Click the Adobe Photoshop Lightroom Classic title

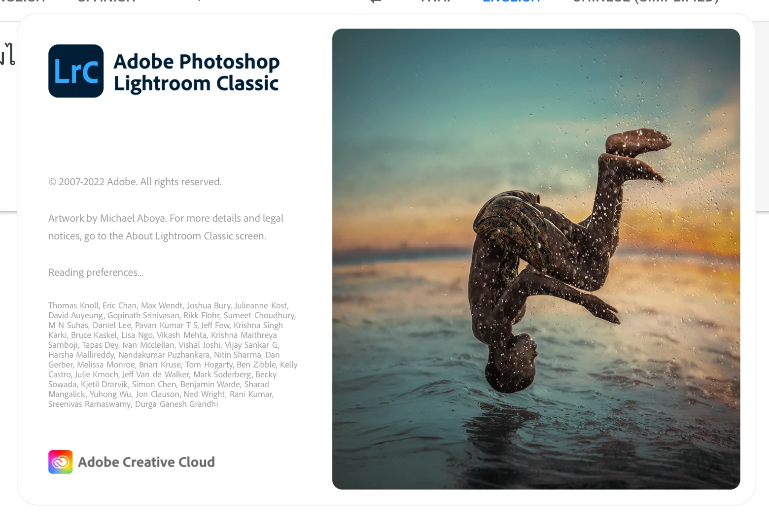(x=197, y=72)
